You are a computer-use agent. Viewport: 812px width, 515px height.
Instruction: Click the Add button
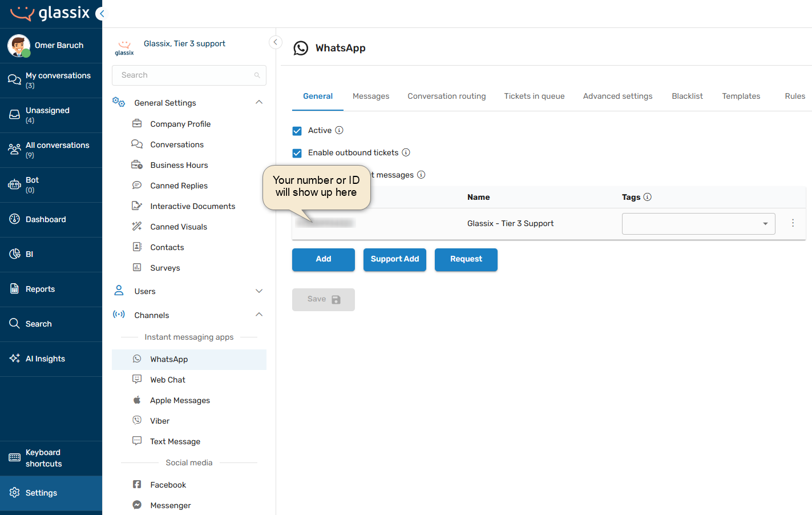pos(324,259)
